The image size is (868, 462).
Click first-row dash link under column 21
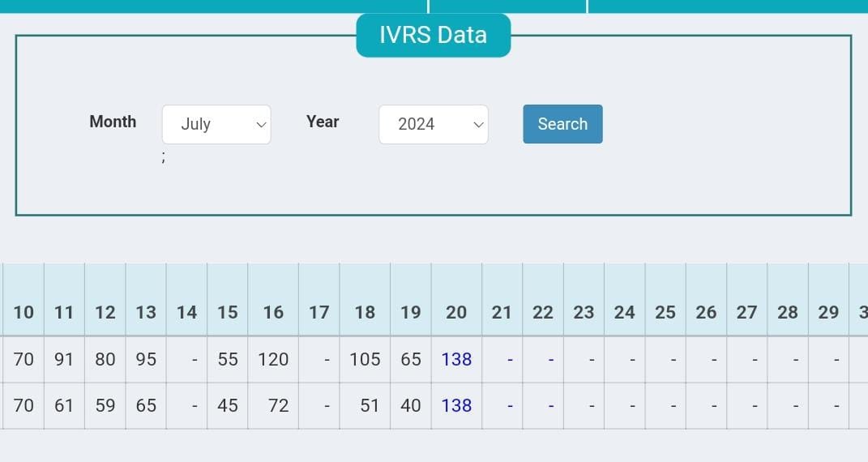coord(510,359)
